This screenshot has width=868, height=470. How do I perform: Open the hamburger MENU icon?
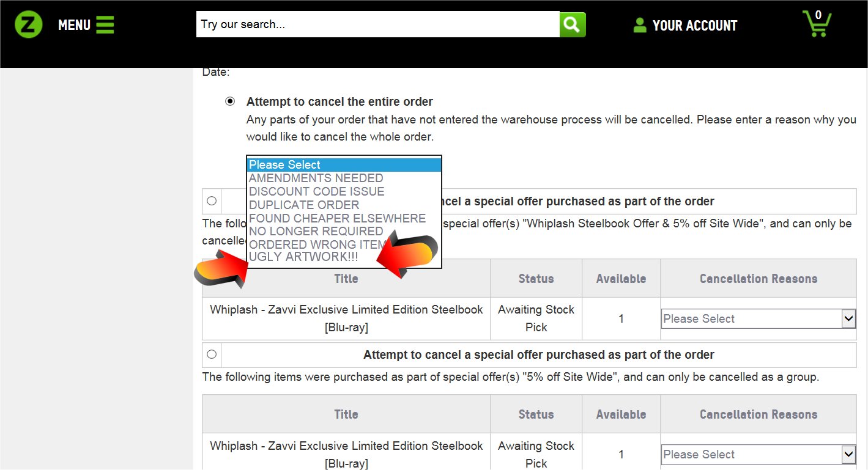(x=105, y=24)
